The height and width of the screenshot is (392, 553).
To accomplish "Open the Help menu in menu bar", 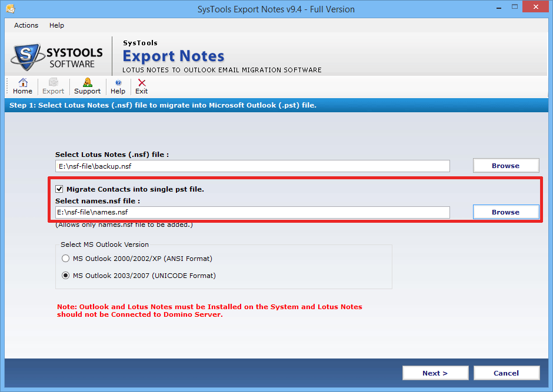I will tap(56, 25).
